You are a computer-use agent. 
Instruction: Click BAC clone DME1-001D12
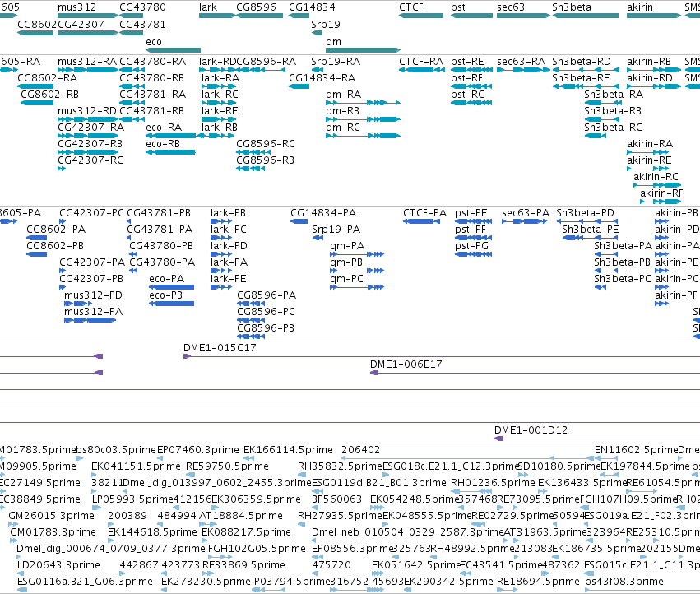[x=597, y=439]
